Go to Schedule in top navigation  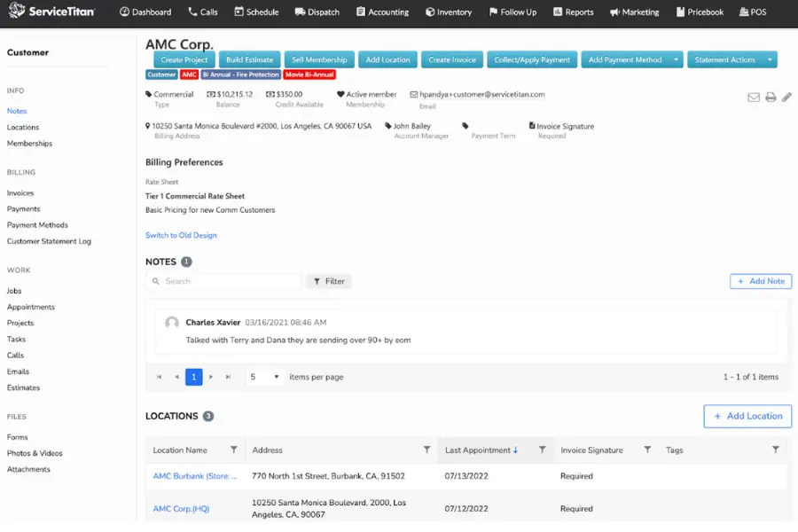coord(256,12)
